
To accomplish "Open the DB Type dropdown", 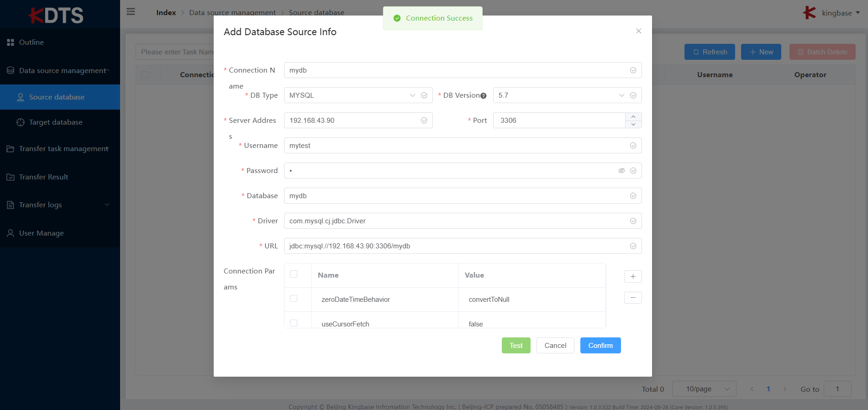I will tap(358, 95).
